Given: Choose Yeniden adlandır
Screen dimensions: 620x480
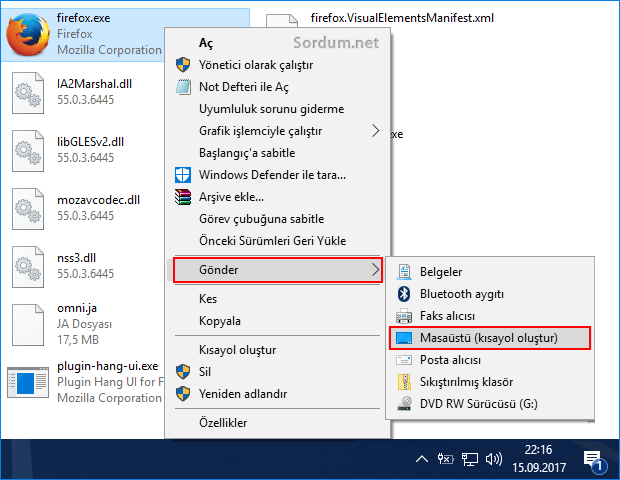Looking at the screenshot, I should (x=278, y=394).
